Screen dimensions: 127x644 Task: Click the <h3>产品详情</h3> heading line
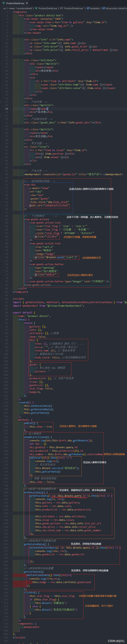[x=41, y=112]
